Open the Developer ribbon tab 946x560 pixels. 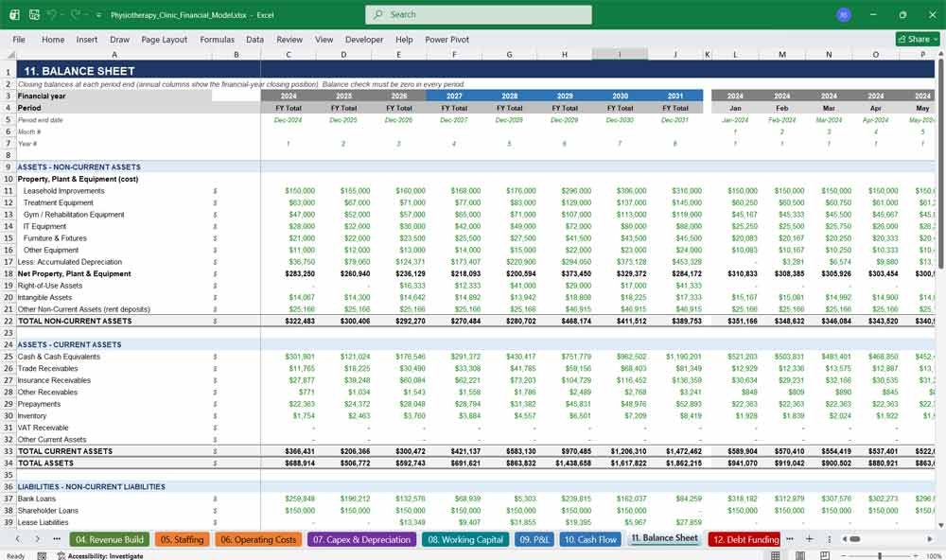364,39
